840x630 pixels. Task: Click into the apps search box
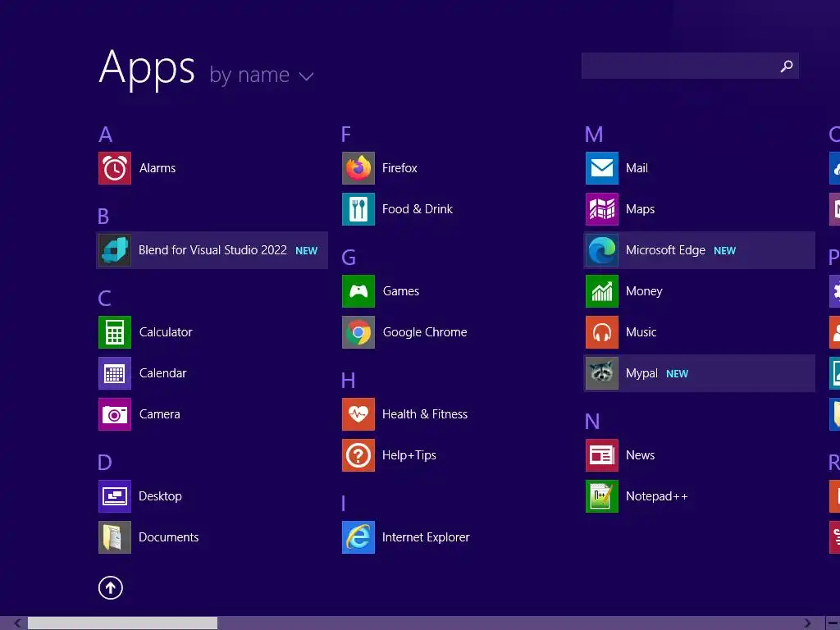690,66
